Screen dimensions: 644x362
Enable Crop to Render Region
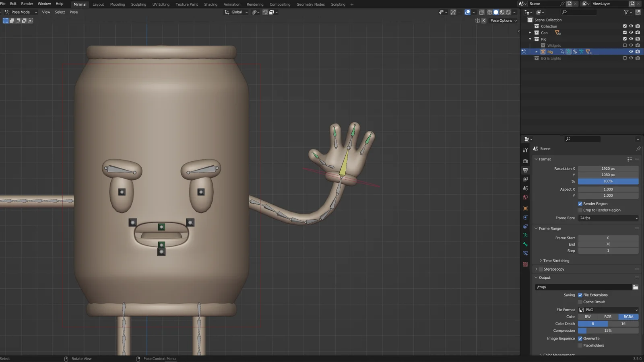(580, 210)
